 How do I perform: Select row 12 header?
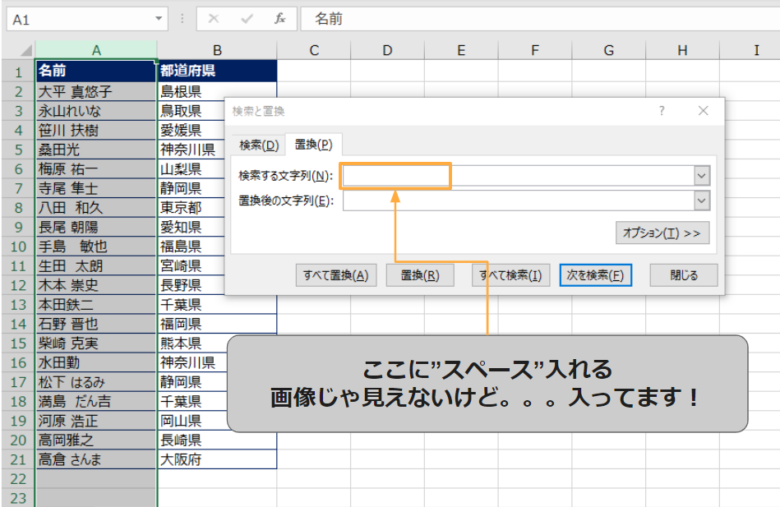pyautogui.click(x=18, y=285)
